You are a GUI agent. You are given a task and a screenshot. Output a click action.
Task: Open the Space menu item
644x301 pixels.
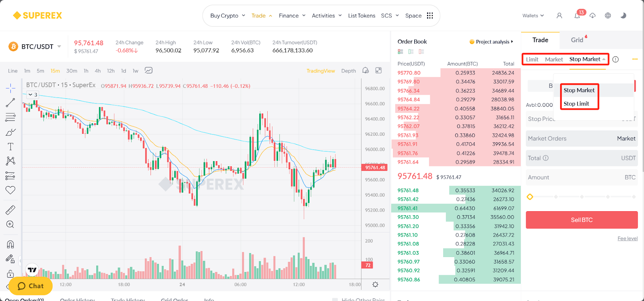click(x=413, y=16)
